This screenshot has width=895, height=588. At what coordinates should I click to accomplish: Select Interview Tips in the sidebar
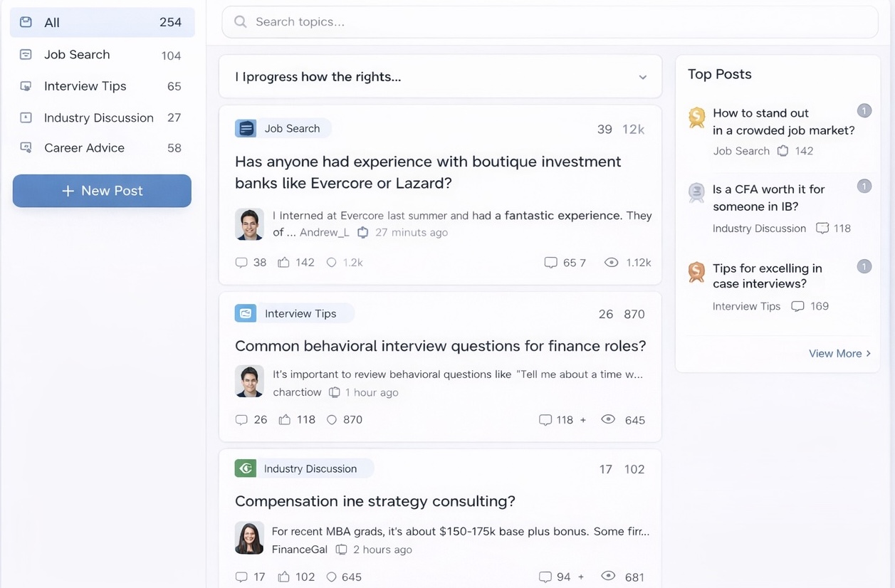coord(85,85)
